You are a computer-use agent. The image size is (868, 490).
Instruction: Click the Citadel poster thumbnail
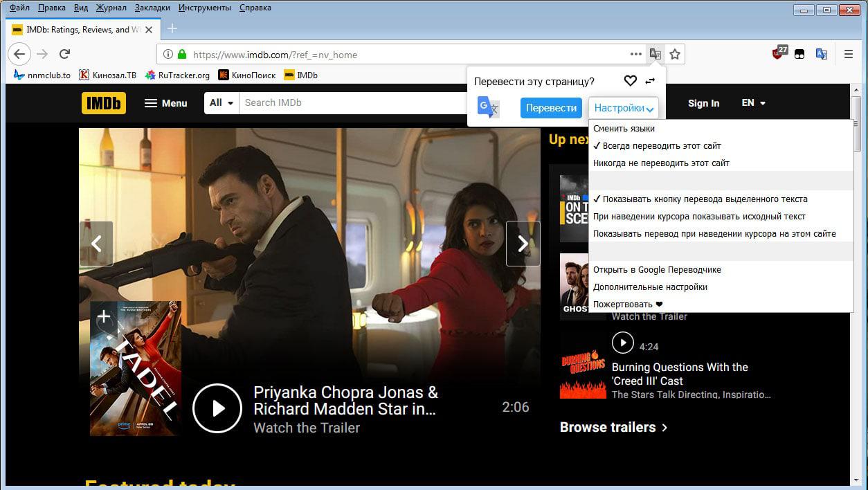tap(136, 368)
